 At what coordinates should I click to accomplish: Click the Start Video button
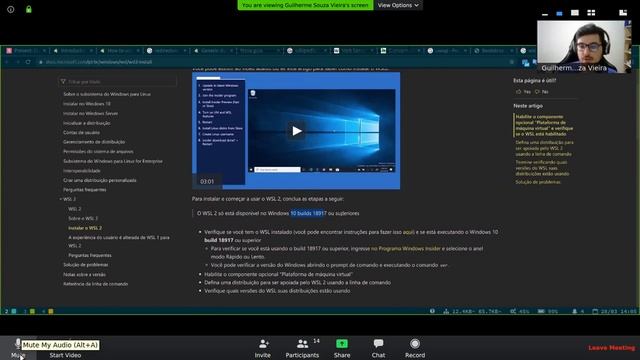click(65, 355)
